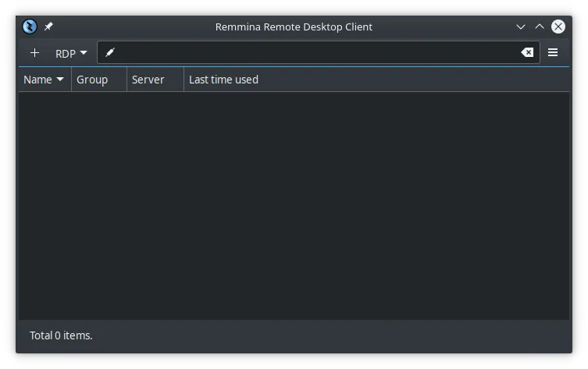This screenshot has width=588, height=369.
Task: Add a new connection profile
Action: [34, 53]
